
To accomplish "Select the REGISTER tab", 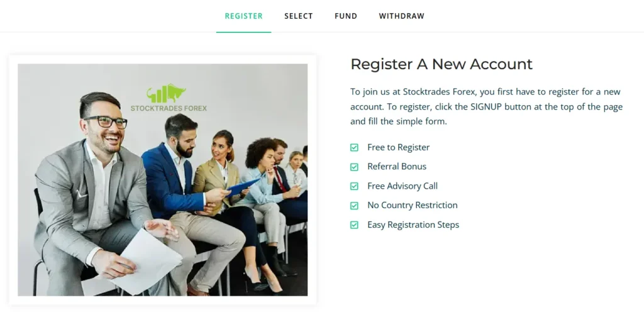I will [x=243, y=16].
